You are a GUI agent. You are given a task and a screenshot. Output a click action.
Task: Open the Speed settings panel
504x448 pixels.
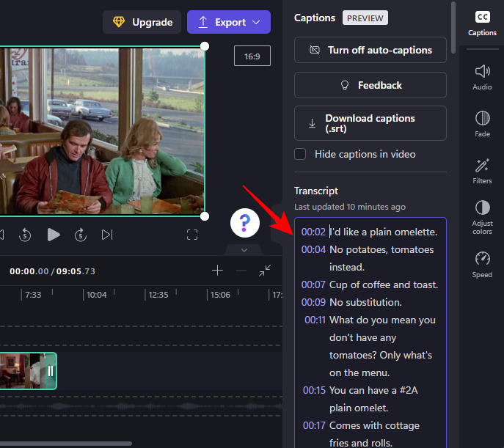coord(482,264)
